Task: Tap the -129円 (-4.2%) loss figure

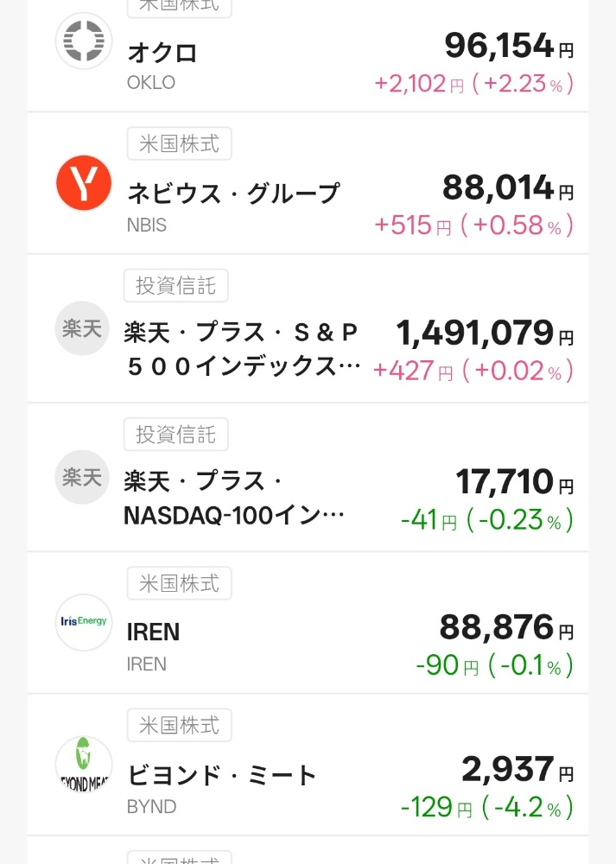Action: coord(486,808)
